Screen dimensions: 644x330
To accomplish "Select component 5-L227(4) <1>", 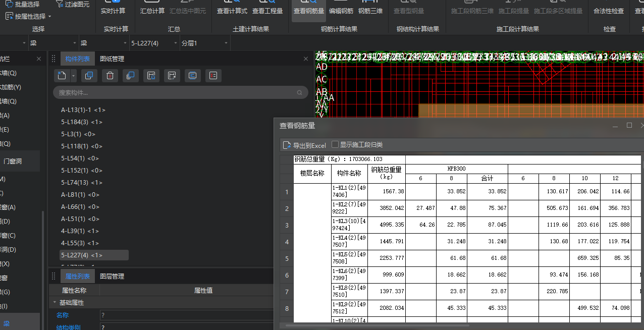I will tap(94, 255).
